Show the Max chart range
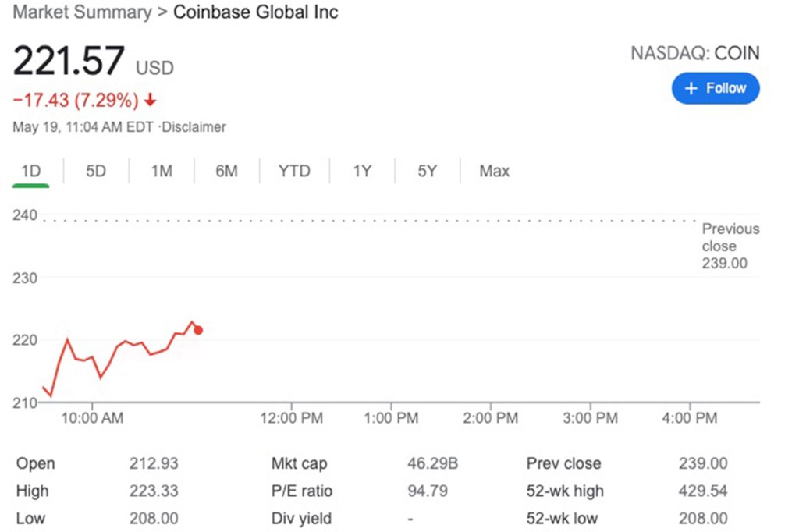The height and width of the screenshot is (532, 799). point(495,171)
